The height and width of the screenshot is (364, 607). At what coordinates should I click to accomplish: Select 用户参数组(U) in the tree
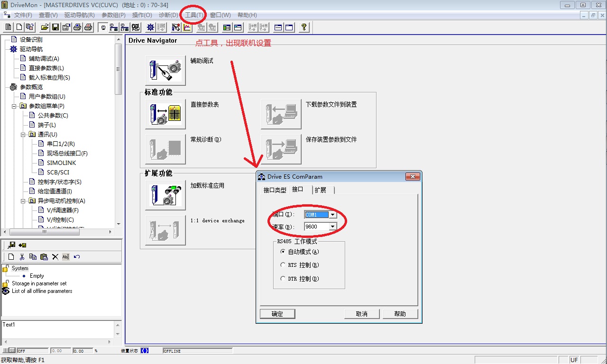click(x=47, y=97)
